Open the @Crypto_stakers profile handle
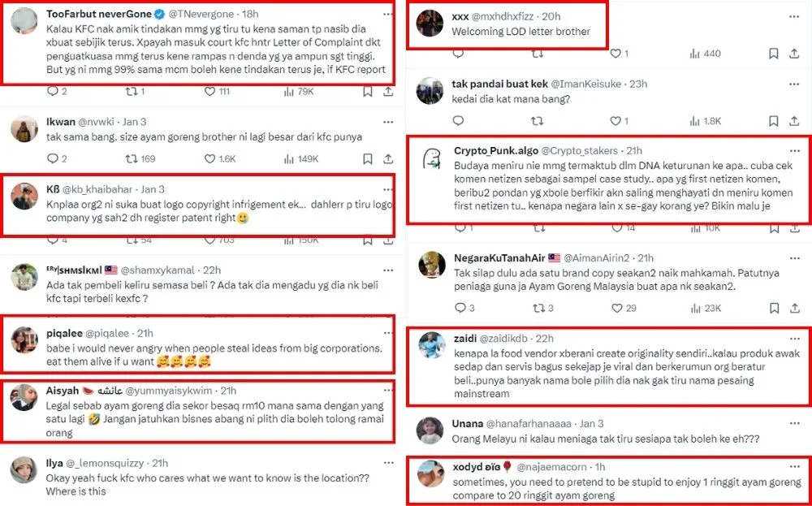Viewport: 812px width, 506px height. coord(581,150)
